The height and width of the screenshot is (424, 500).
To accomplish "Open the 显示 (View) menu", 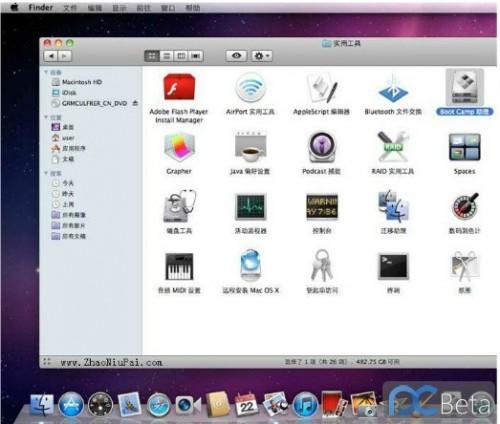I will (x=119, y=8).
